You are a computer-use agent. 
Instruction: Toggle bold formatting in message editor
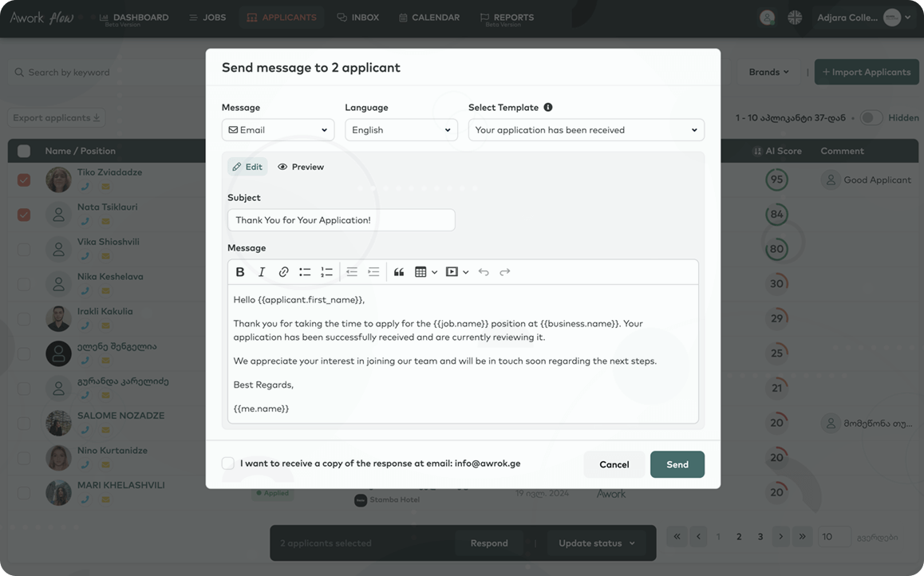(240, 272)
